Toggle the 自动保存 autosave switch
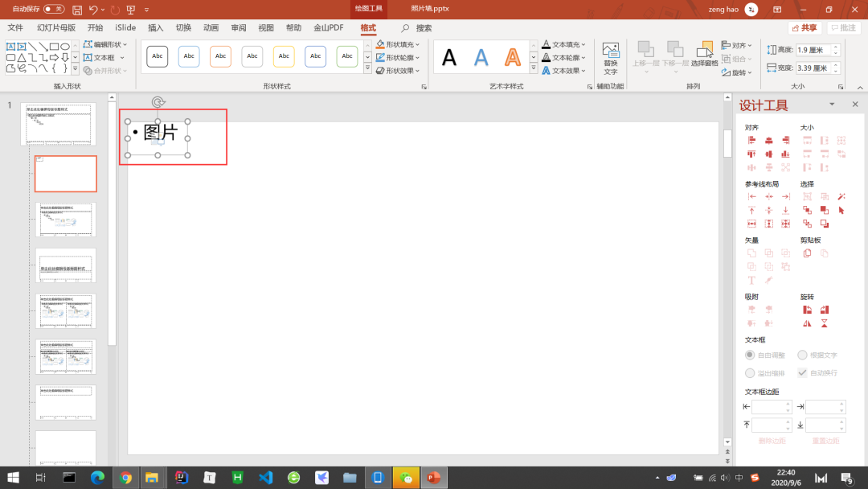Image resolution: width=868 pixels, height=489 pixels. coord(54,9)
